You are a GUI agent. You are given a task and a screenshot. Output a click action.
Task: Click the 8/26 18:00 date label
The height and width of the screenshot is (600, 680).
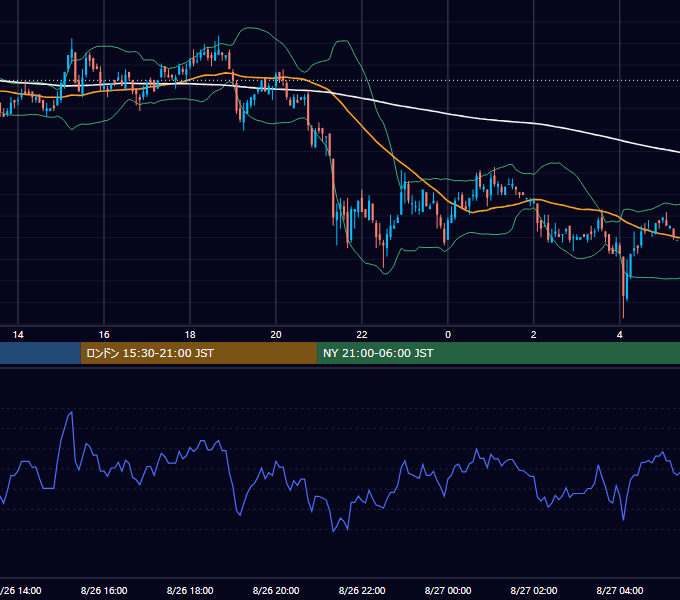[190, 590]
